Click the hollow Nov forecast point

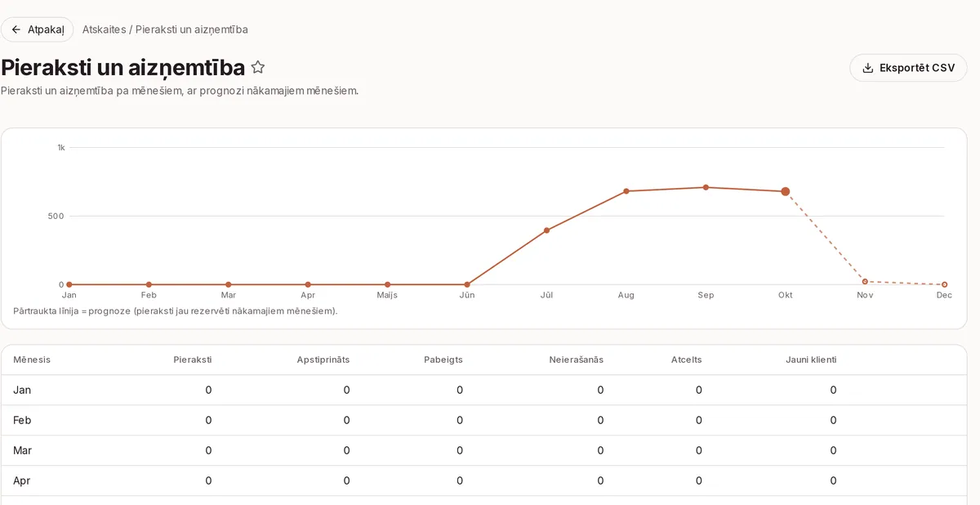[x=865, y=282]
